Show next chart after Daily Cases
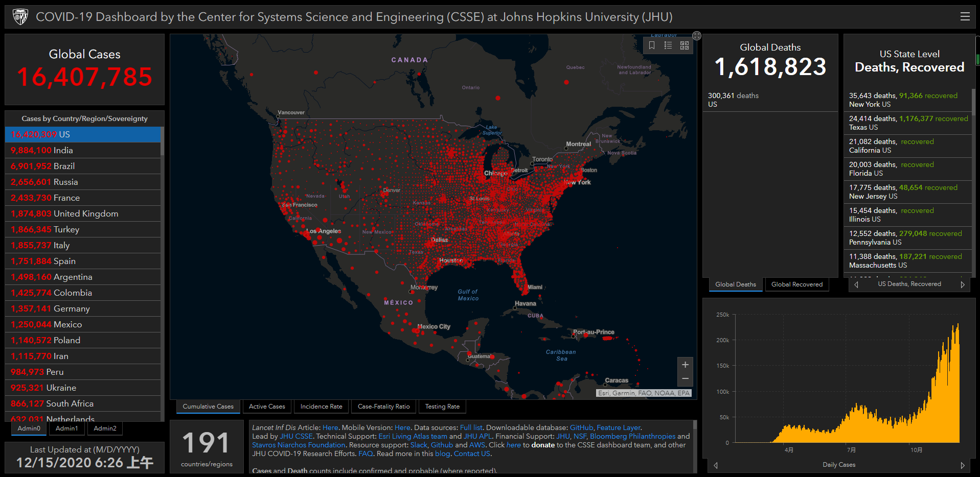The height and width of the screenshot is (477, 980). [963, 465]
